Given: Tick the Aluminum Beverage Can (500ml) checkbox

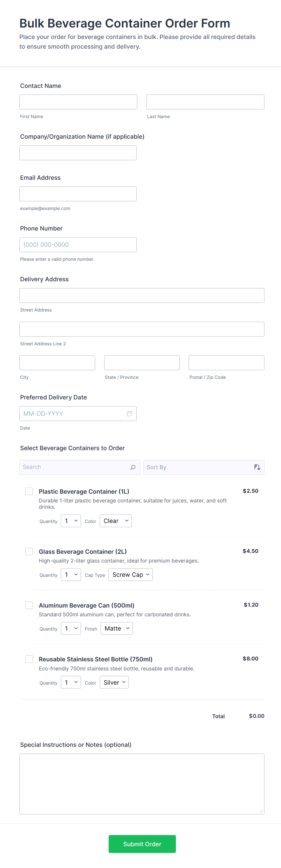Looking at the screenshot, I should point(29,605).
